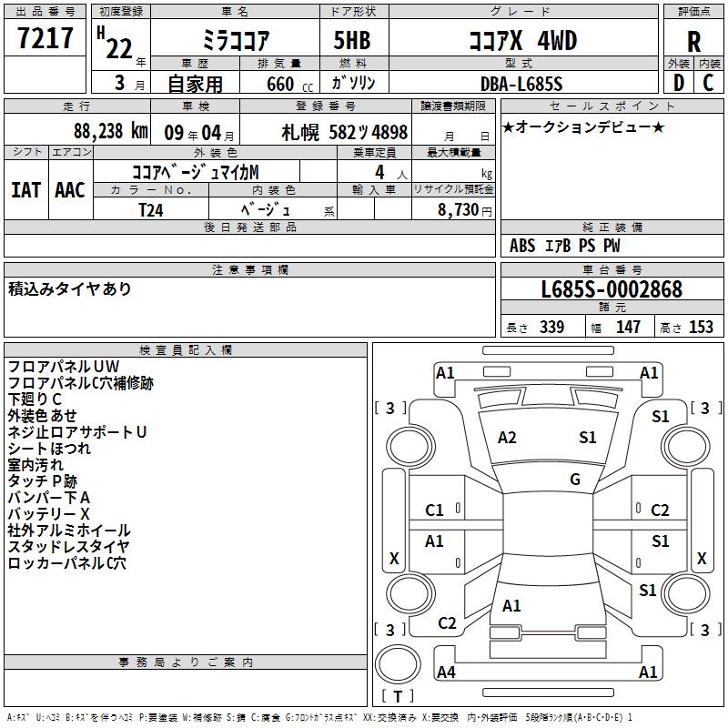Click the C1 mark on the car diagram

(x=435, y=511)
